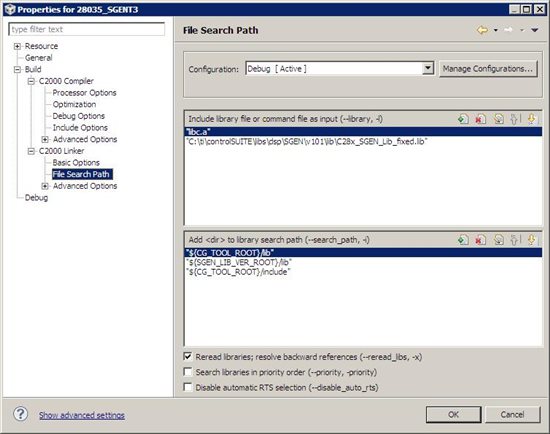Click the Manage Configurations button

pos(488,69)
